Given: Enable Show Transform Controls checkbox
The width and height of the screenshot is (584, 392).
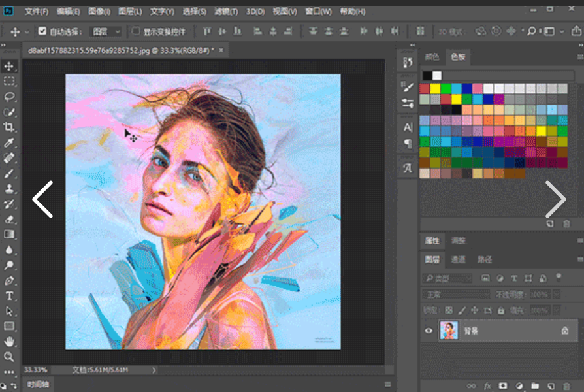Looking at the screenshot, I should pyautogui.click(x=136, y=31).
